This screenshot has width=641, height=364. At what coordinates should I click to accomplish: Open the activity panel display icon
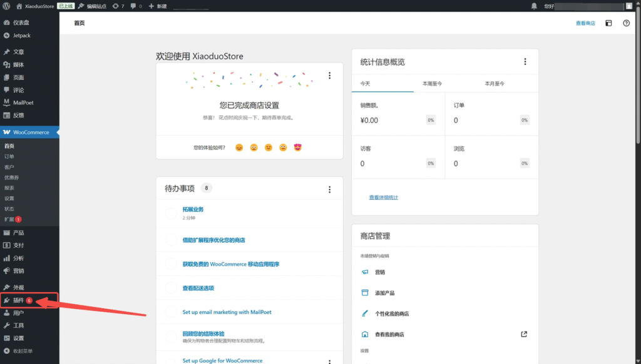(608, 23)
